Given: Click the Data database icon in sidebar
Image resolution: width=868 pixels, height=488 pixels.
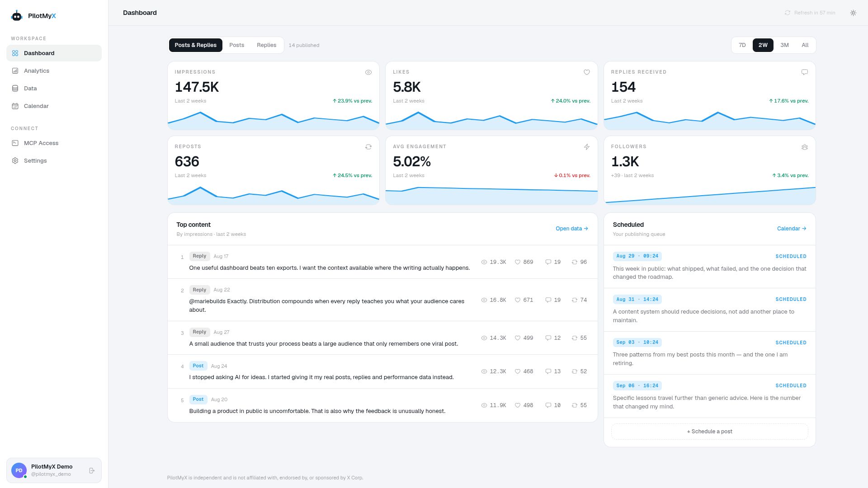Looking at the screenshot, I should coord(15,89).
